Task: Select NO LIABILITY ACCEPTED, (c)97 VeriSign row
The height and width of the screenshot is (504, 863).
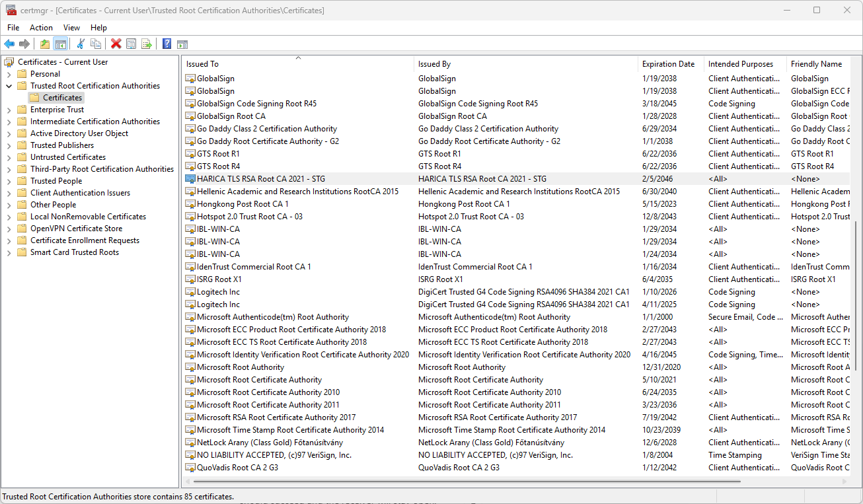Action: [516, 455]
